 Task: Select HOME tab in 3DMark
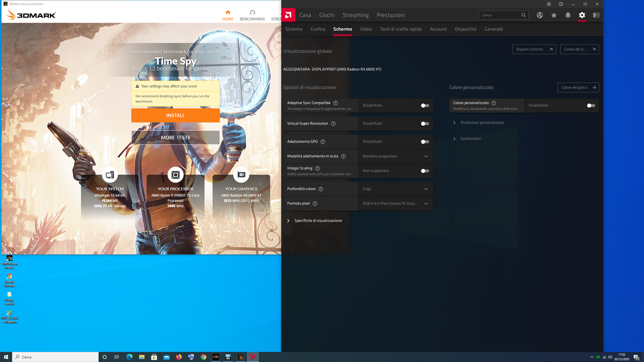point(228,15)
